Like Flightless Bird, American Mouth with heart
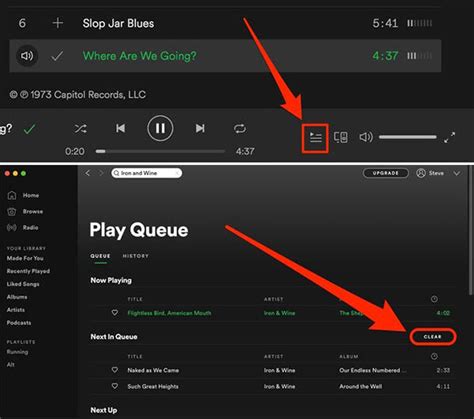 click(115, 313)
